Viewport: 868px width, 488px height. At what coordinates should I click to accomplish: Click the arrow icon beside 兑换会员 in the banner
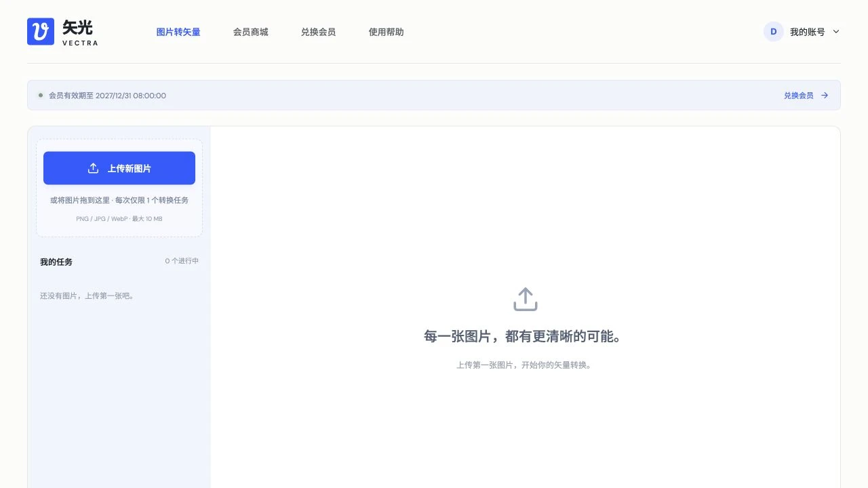(x=825, y=96)
